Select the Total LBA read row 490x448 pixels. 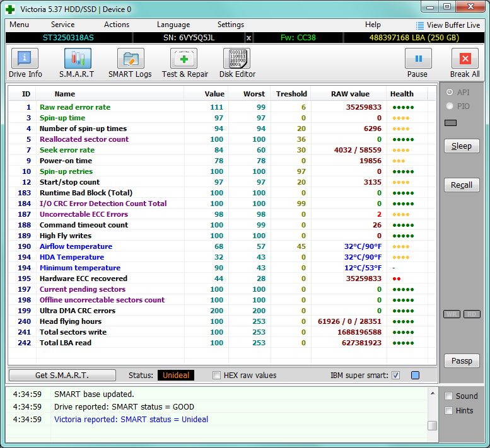pyautogui.click(x=222, y=343)
